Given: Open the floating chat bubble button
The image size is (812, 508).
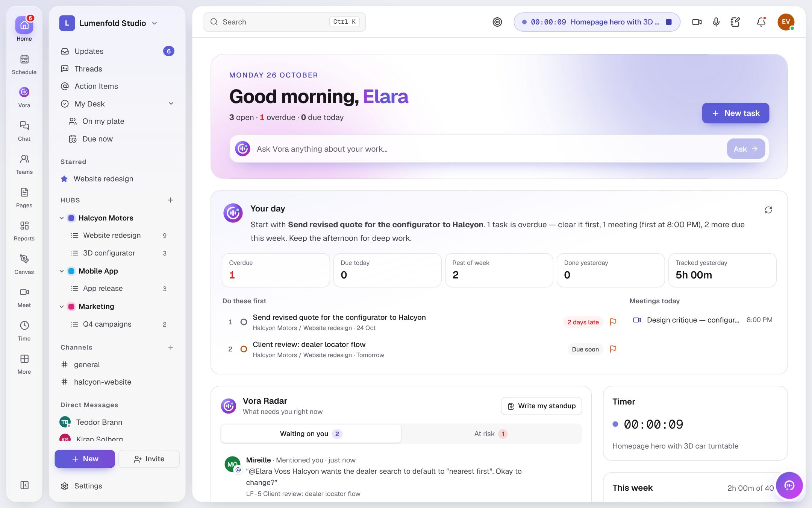Looking at the screenshot, I should [x=789, y=485].
